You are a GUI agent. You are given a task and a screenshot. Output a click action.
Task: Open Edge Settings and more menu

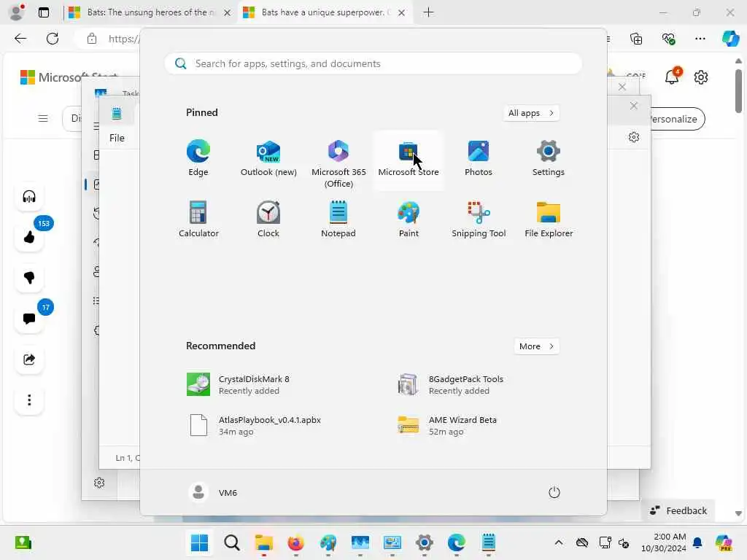coord(700,39)
